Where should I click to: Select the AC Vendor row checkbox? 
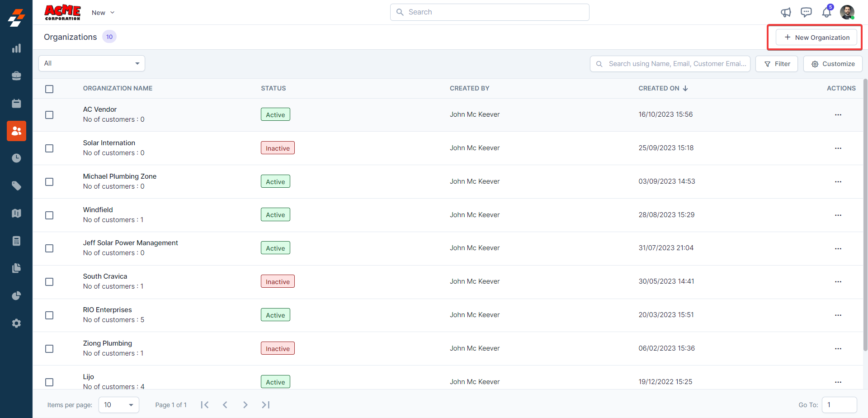click(49, 115)
